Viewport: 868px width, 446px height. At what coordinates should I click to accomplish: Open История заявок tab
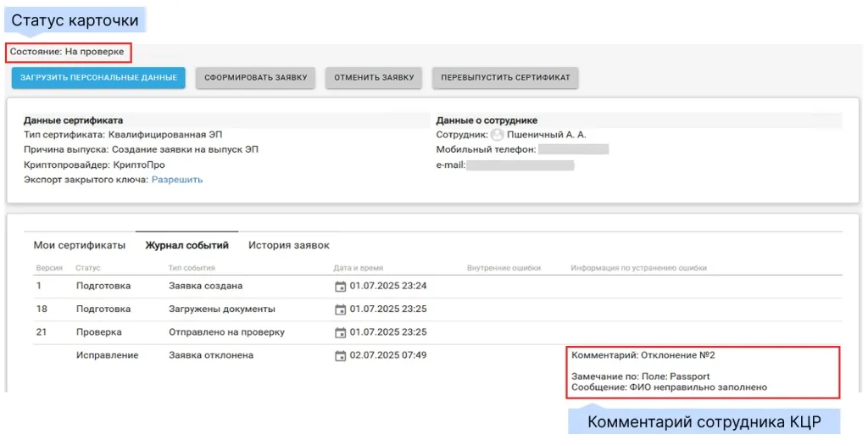(288, 245)
